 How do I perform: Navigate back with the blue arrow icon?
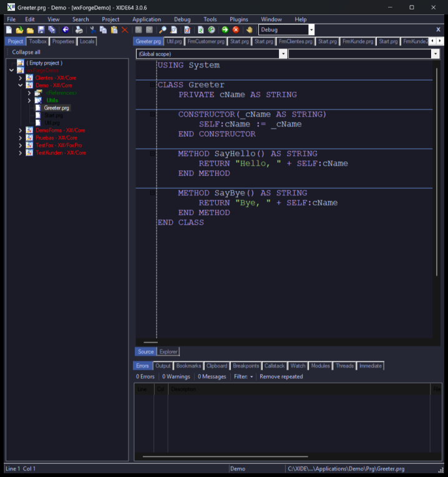[66, 30]
